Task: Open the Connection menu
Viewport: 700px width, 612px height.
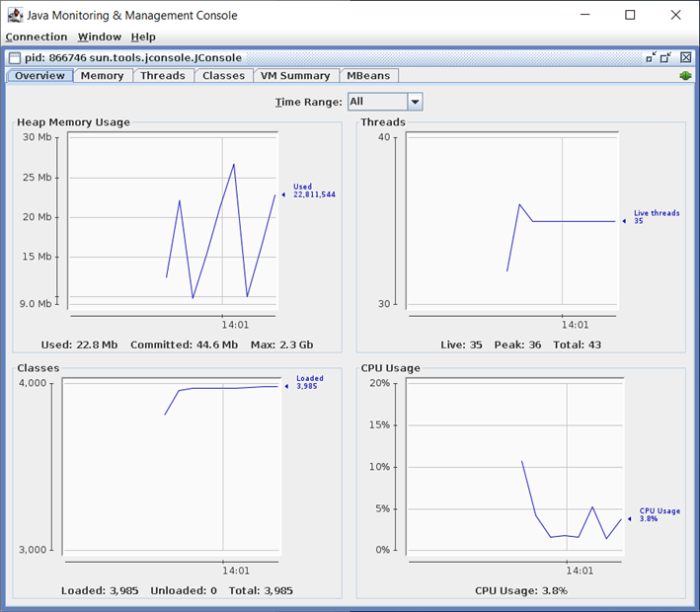Action: (x=37, y=37)
